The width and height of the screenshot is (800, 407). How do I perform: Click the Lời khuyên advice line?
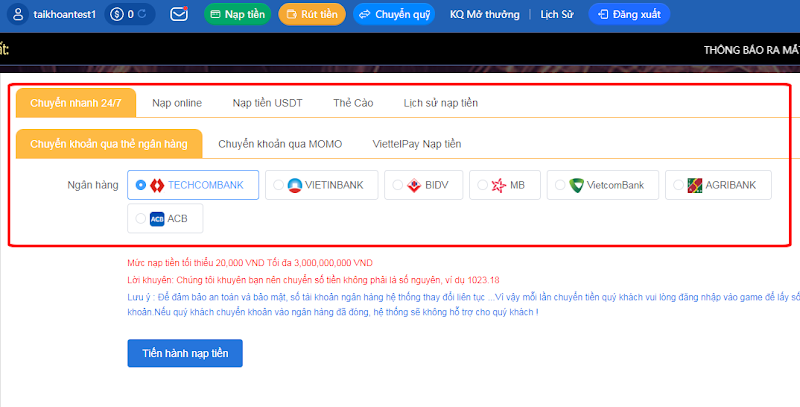313,280
